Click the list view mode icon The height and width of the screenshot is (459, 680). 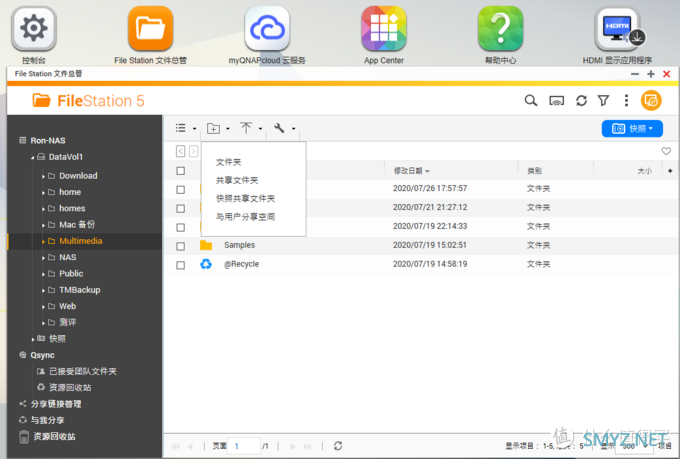tap(180, 128)
